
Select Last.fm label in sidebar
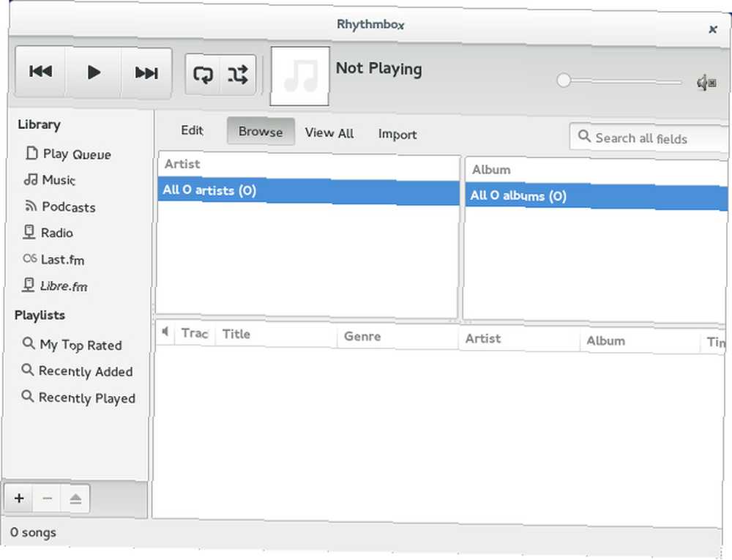pyautogui.click(x=62, y=259)
